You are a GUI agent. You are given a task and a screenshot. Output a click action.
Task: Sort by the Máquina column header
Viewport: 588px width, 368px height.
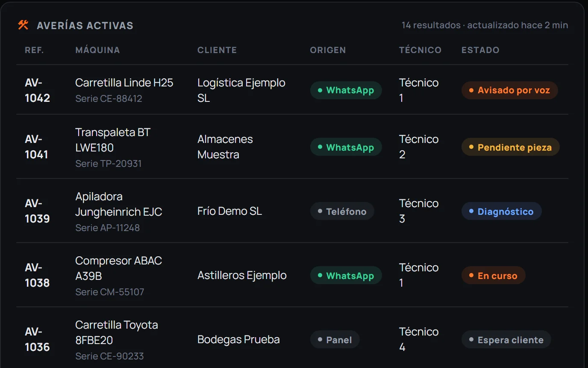[97, 50]
